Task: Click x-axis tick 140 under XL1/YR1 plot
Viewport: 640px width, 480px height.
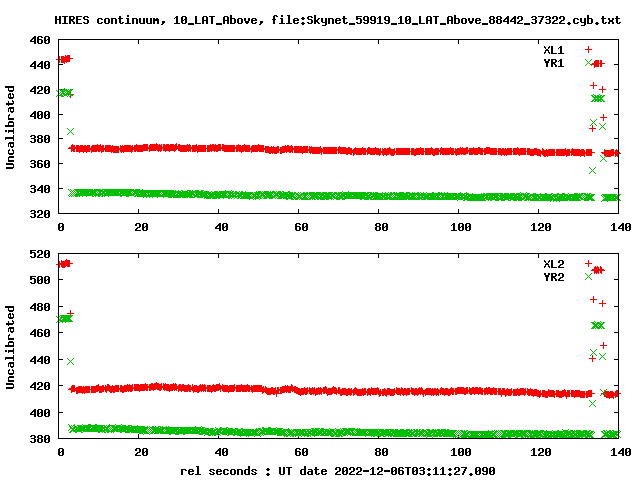Action: click(621, 227)
